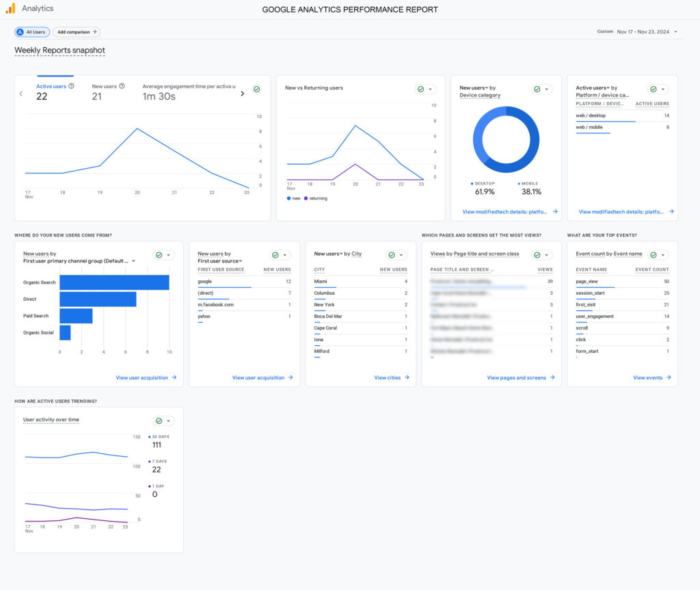Click the help icon next to New users
700x590 pixels.
pos(122,86)
